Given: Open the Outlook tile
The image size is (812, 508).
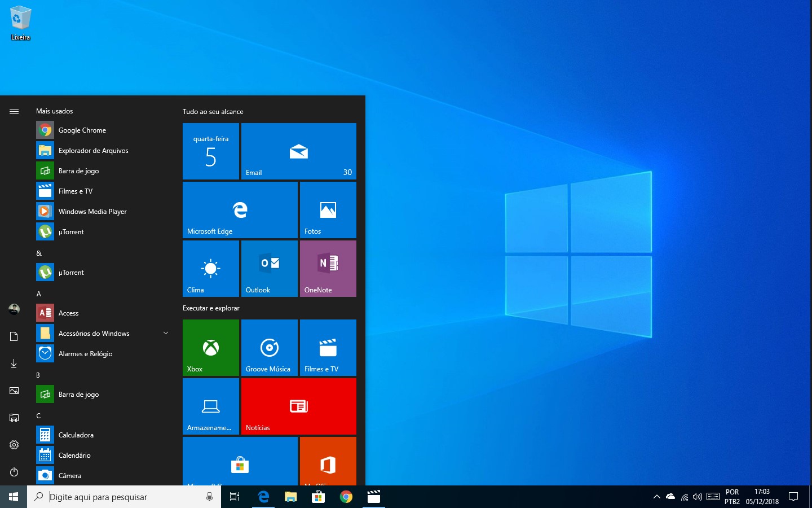Looking at the screenshot, I should pyautogui.click(x=270, y=269).
